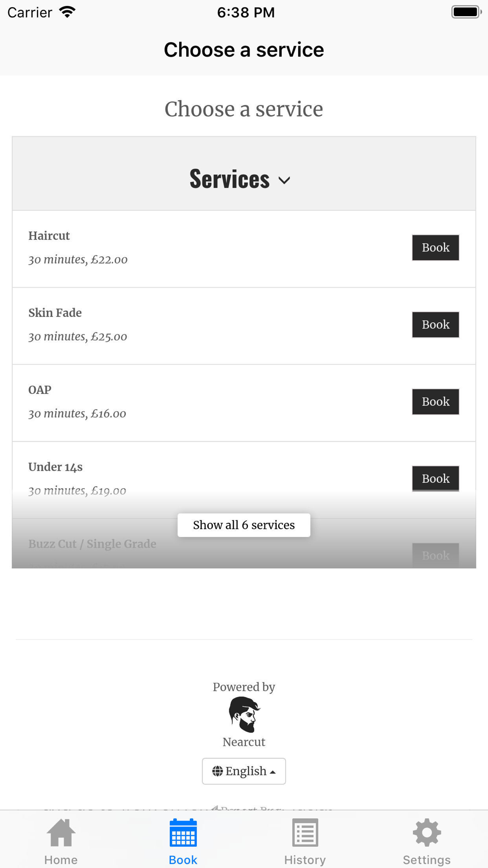
Task: Tap the Wi-Fi status icon
Action: tap(67, 12)
